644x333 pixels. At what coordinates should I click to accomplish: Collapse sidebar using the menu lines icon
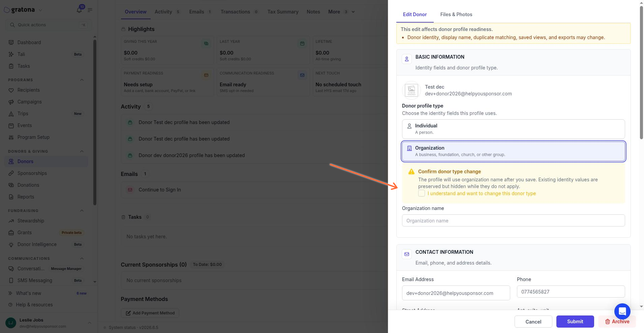tap(90, 10)
